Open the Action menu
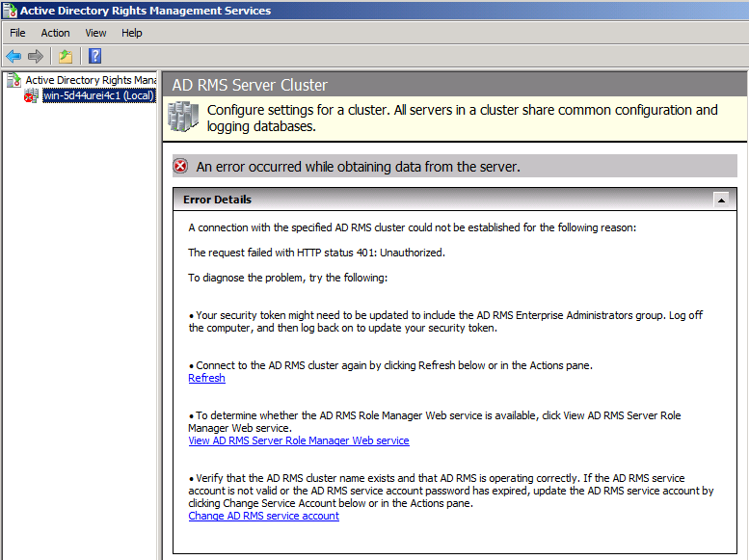The image size is (749, 560). tap(55, 33)
